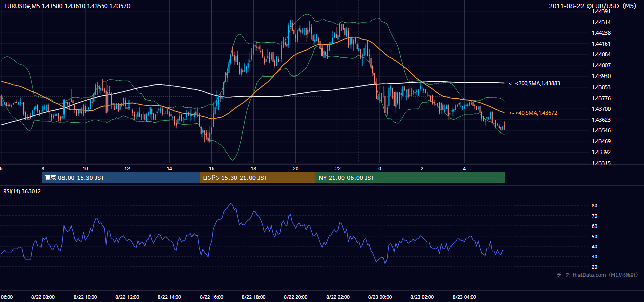Click the 2011-08-22 EUR/USD (M5) title
Image resolution: width=644 pixels, height=302 pixels.
594,6
